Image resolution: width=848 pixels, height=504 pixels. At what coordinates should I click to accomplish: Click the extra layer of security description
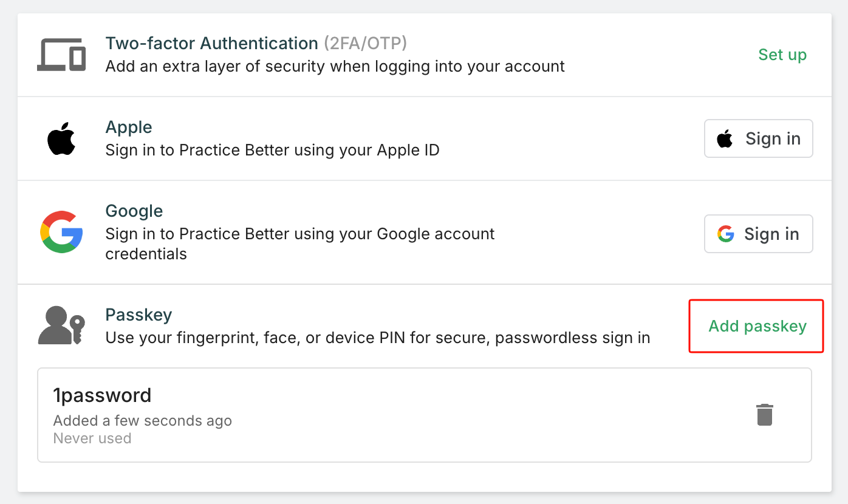(335, 66)
